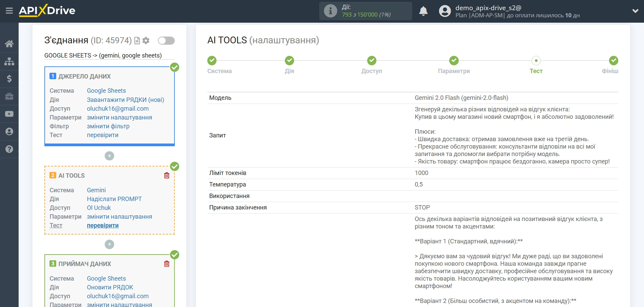Image resolution: width=644 pixels, height=307 pixels.
Task: Click the connection document/copy icon
Action: pos(137,41)
